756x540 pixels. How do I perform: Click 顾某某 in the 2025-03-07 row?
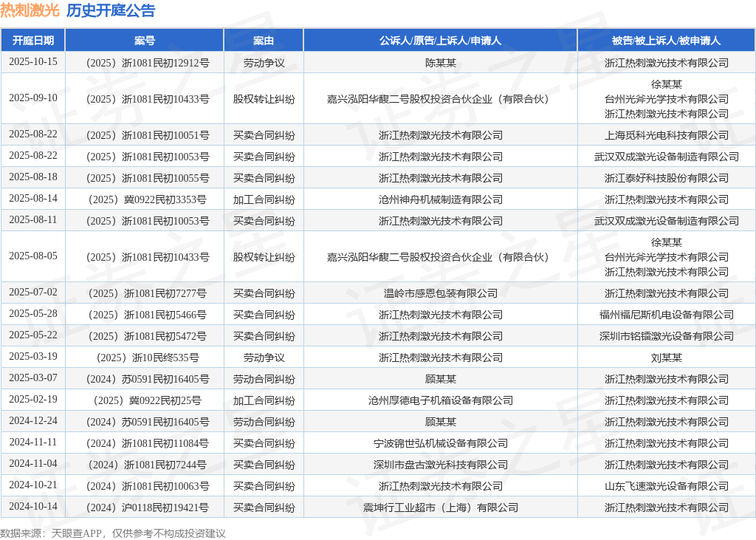tap(440, 379)
